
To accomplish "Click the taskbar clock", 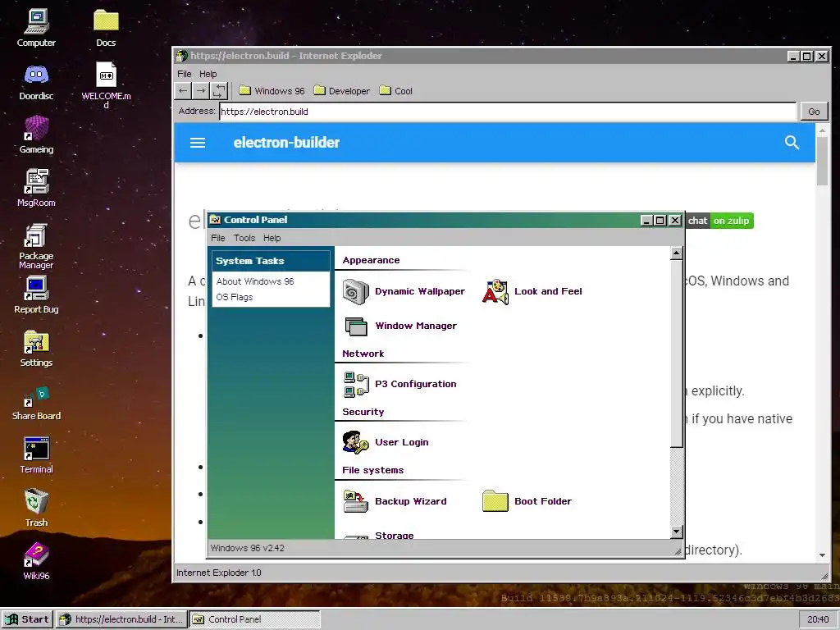I will pos(818,619).
